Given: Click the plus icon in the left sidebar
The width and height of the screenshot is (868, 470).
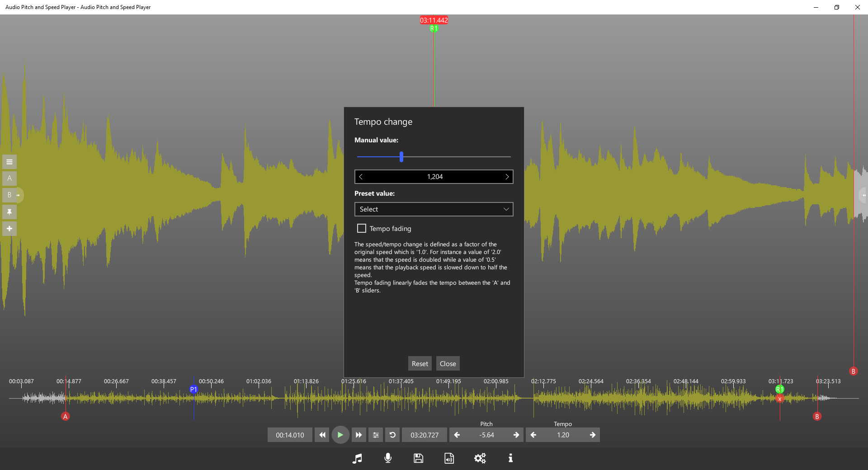Looking at the screenshot, I should coord(9,228).
